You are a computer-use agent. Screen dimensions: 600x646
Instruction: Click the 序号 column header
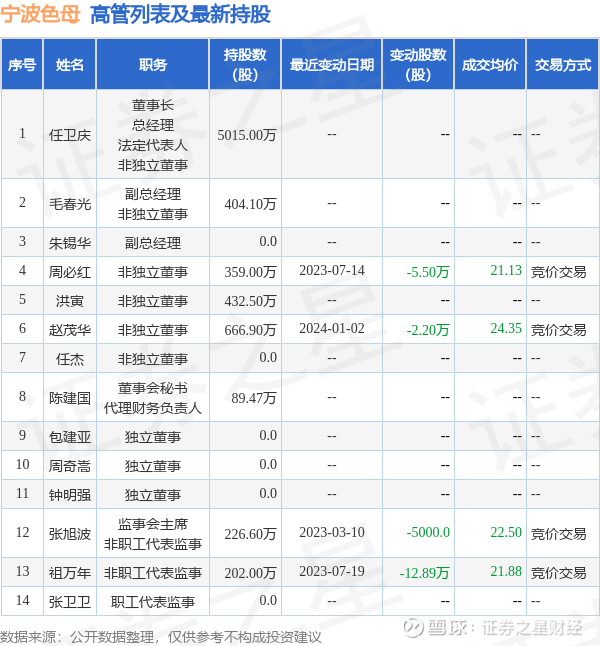[22, 65]
